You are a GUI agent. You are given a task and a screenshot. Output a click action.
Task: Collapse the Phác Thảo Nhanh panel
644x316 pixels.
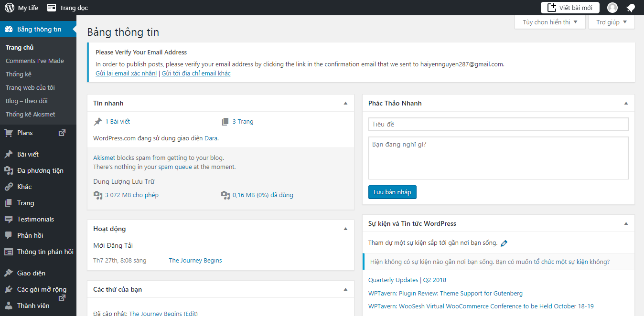[x=626, y=103]
